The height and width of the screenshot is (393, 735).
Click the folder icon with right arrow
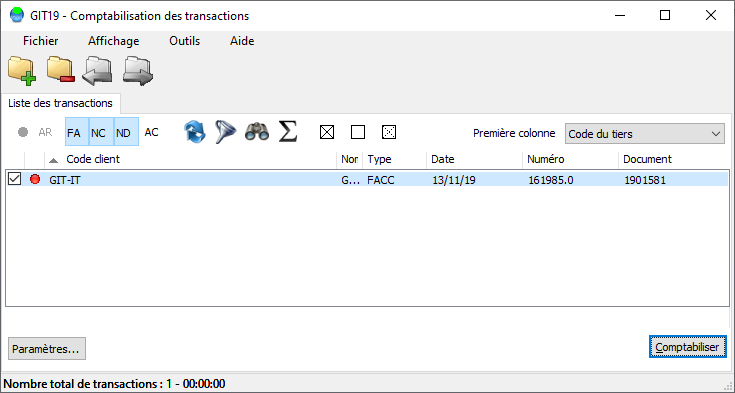[x=138, y=71]
